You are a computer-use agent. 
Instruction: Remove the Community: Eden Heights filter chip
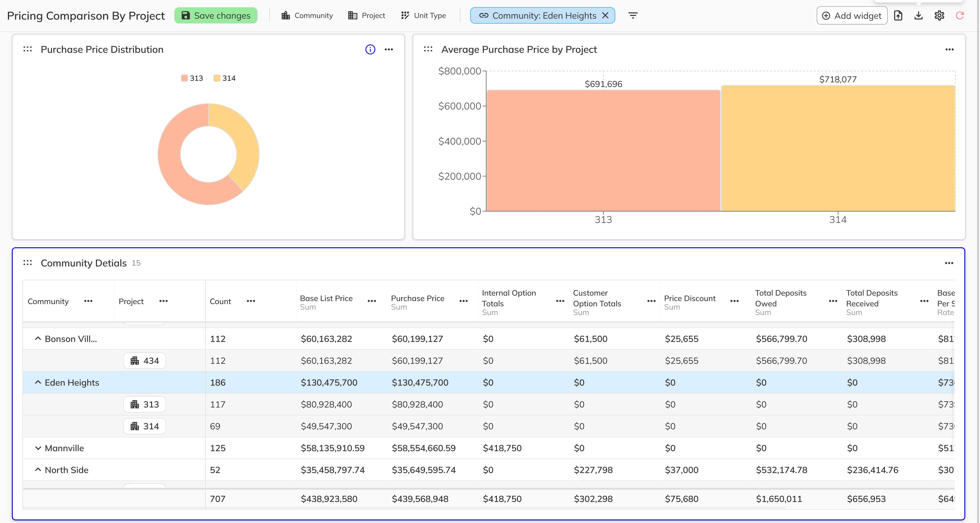point(605,16)
